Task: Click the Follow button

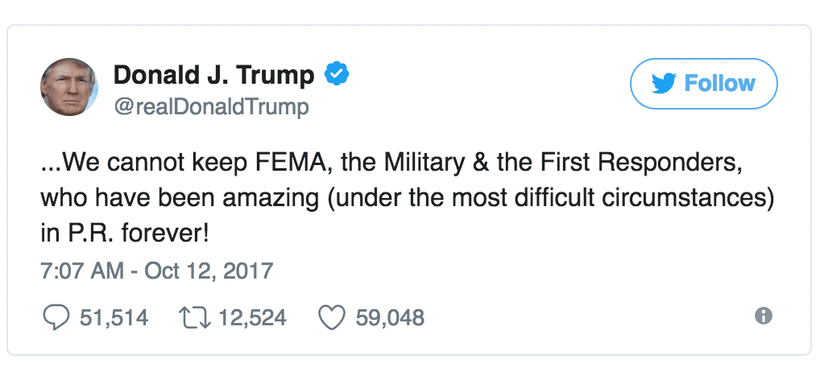Action: (x=703, y=84)
